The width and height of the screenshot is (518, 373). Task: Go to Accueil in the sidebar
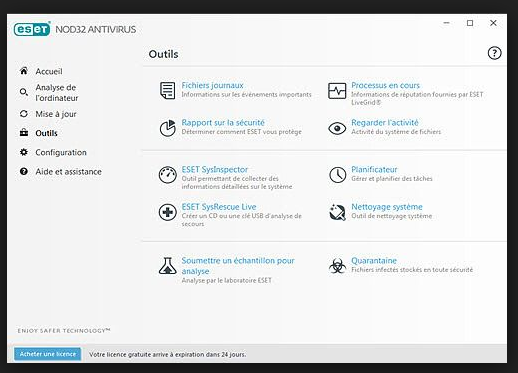pos(49,71)
